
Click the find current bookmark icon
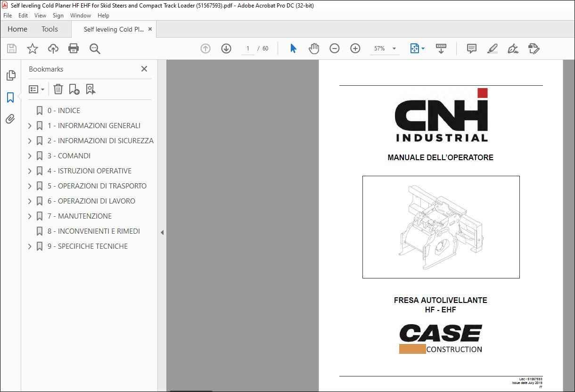90,89
